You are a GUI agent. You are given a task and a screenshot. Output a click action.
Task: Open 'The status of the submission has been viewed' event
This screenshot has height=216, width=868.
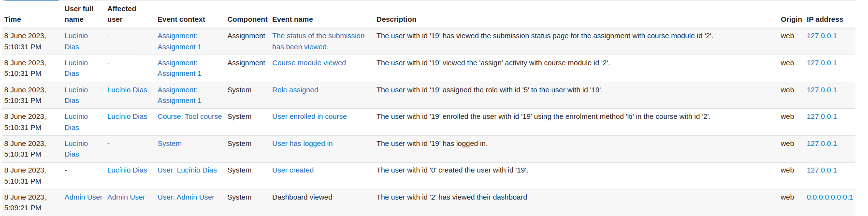point(318,41)
